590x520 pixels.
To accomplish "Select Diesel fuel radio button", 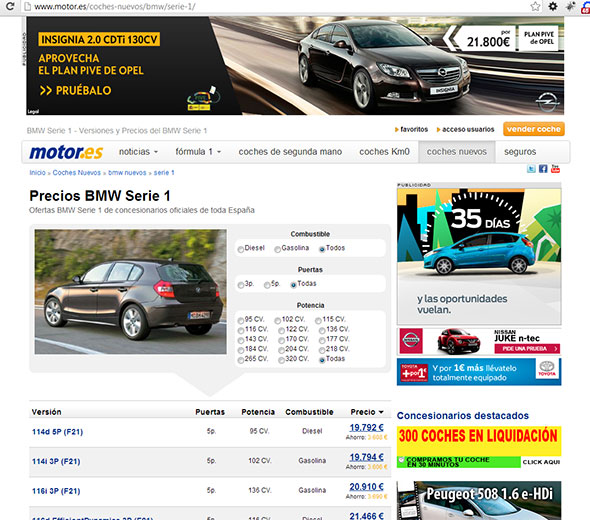I will (x=241, y=249).
